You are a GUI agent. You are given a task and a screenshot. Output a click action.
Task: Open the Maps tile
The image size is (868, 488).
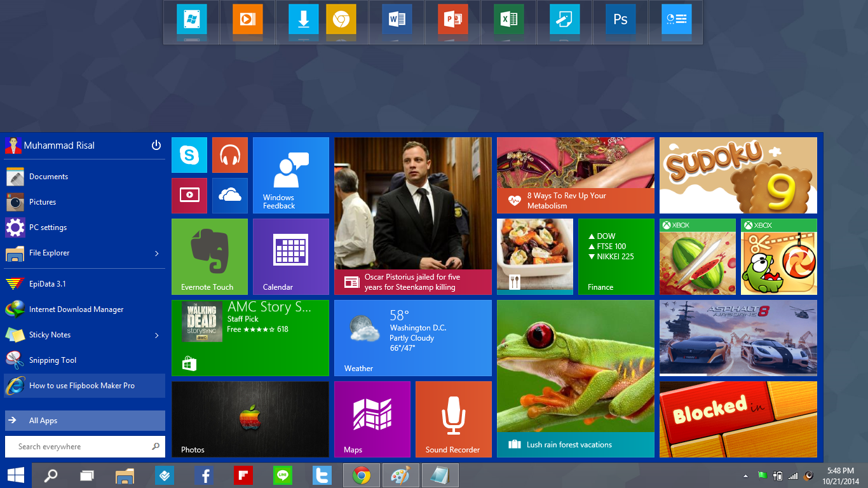click(372, 419)
